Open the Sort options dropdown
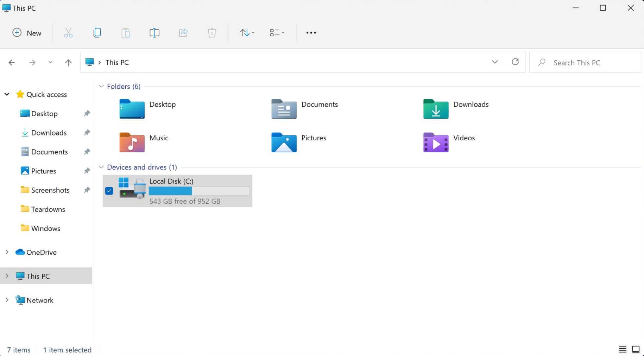The image size is (644, 356). click(x=247, y=33)
